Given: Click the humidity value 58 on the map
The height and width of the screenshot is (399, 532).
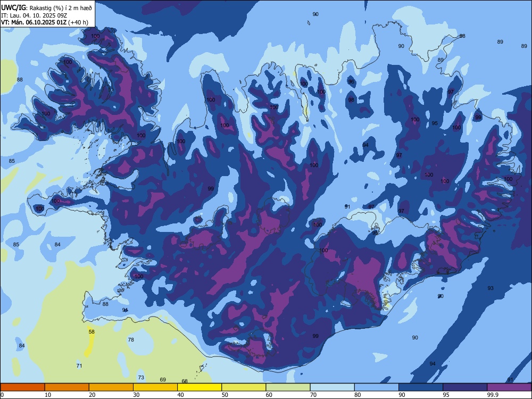Looking at the screenshot, I should [x=92, y=332].
